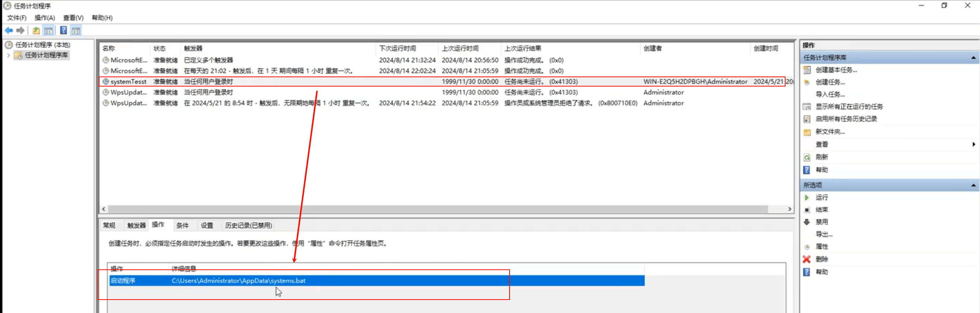Image resolution: width=980 pixels, height=313 pixels.
Task: Click the 属性 clock icon
Action: (807, 247)
